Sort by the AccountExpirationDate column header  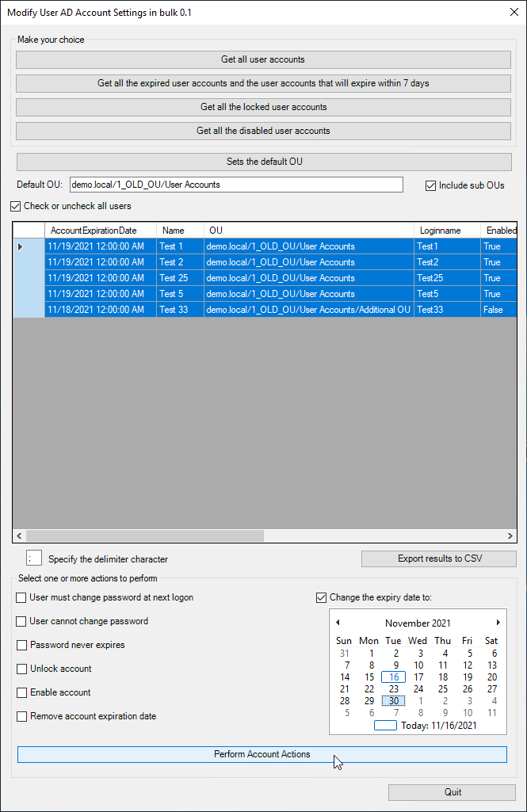94,231
